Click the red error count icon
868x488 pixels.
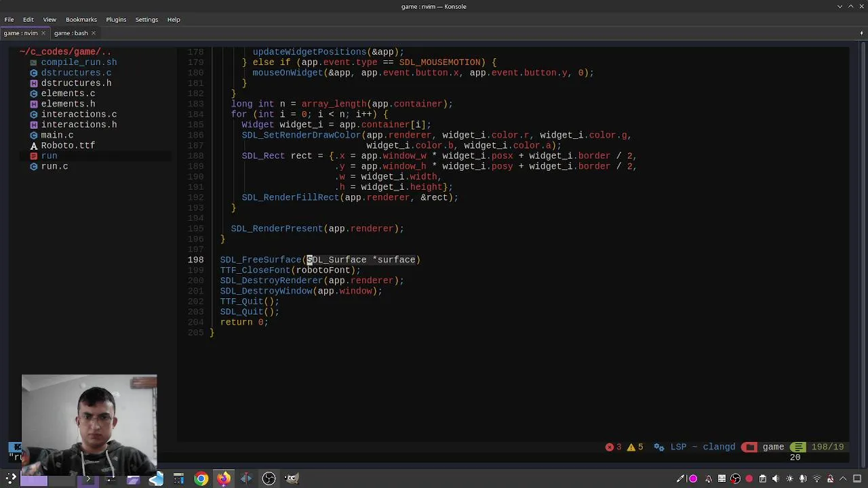click(609, 447)
